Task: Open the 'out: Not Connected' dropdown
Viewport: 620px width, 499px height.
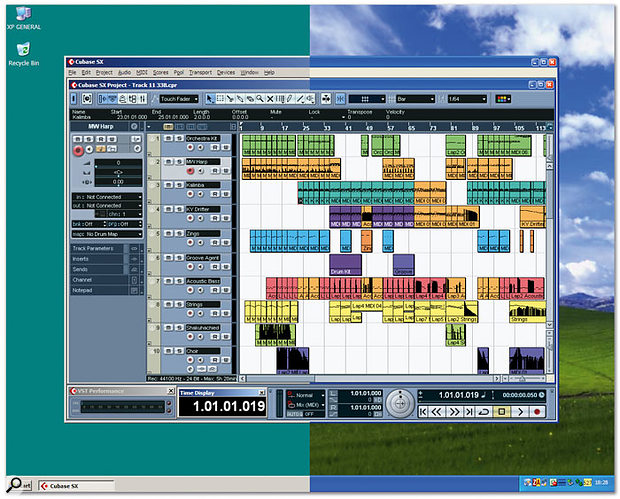Action: [x=107, y=206]
